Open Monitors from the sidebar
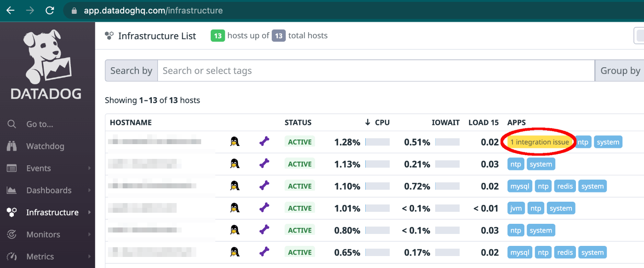 tap(43, 234)
